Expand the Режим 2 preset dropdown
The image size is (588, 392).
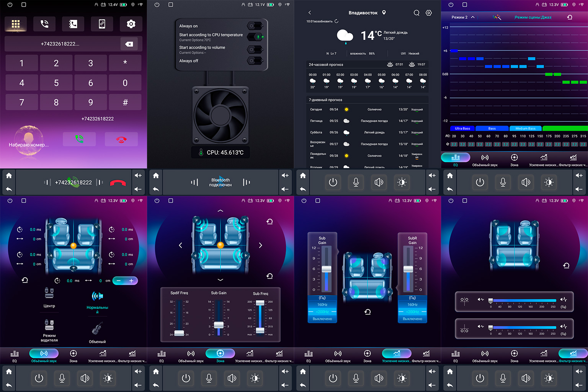463,17
